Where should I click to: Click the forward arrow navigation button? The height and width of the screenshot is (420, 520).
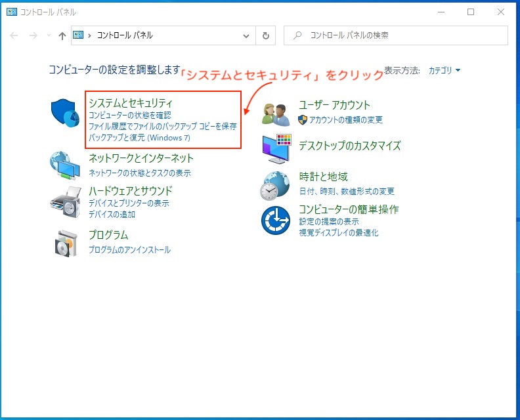pos(33,35)
